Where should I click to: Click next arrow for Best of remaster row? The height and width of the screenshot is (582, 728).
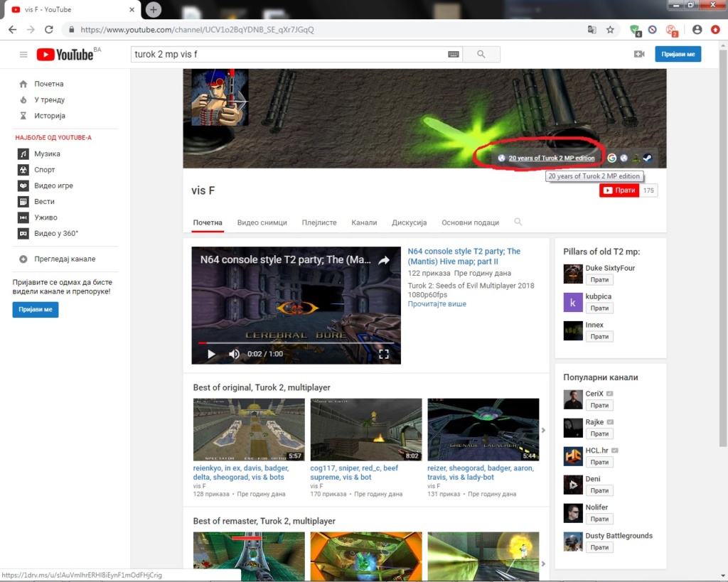coord(543,564)
